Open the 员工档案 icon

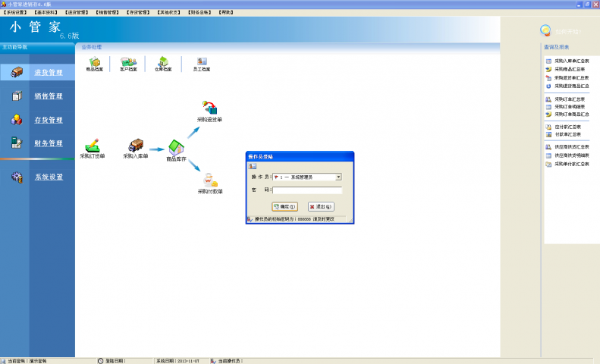click(x=201, y=63)
